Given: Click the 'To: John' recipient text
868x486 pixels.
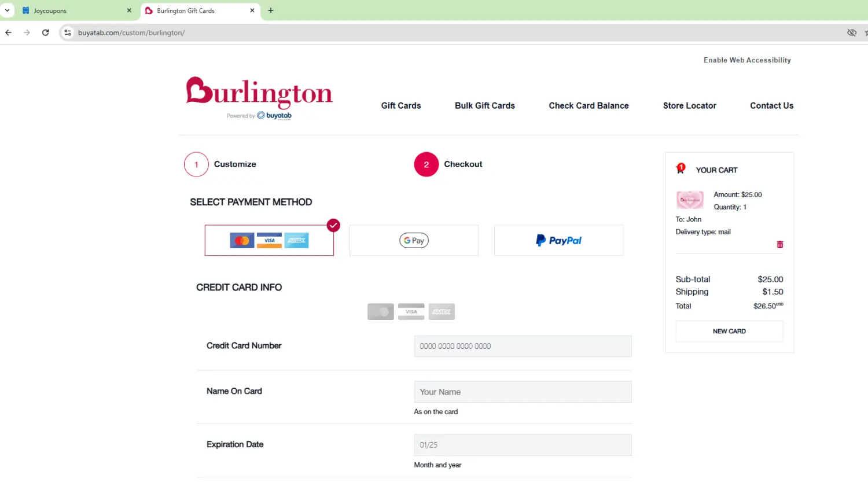Looking at the screenshot, I should [x=689, y=220].
